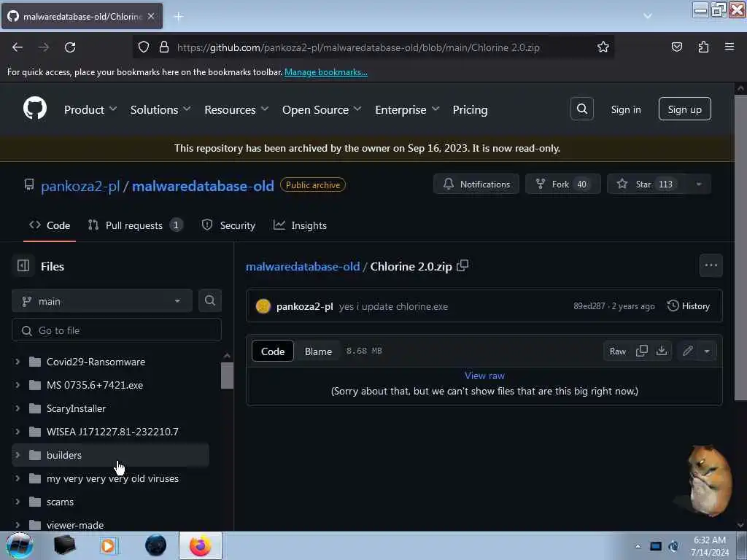This screenshot has width=747, height=560.
Task: Collapse the Files tree side panel icon
Action: coord(23,265)
